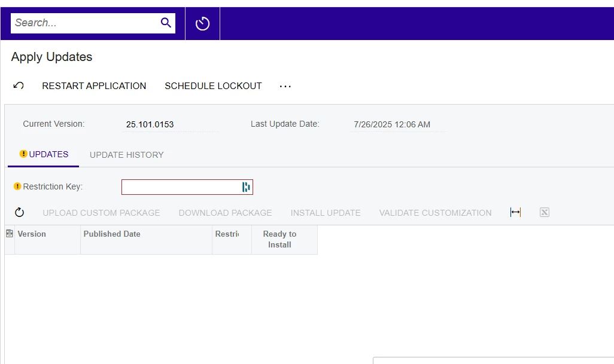The height and width of the screenshot is (364, 614).
Task: Click the Current Version label
Action: point(54,124)
